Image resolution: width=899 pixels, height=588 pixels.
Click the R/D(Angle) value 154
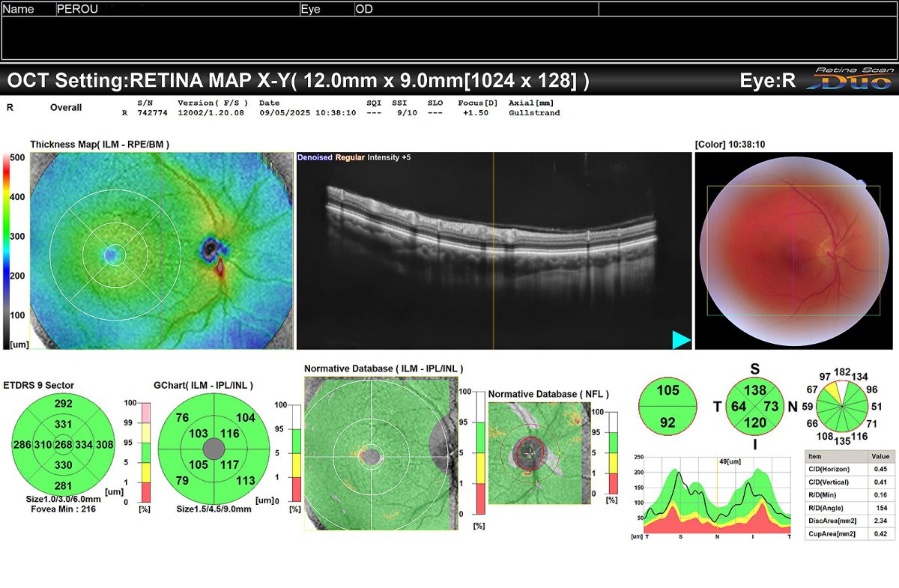[880, 509]
